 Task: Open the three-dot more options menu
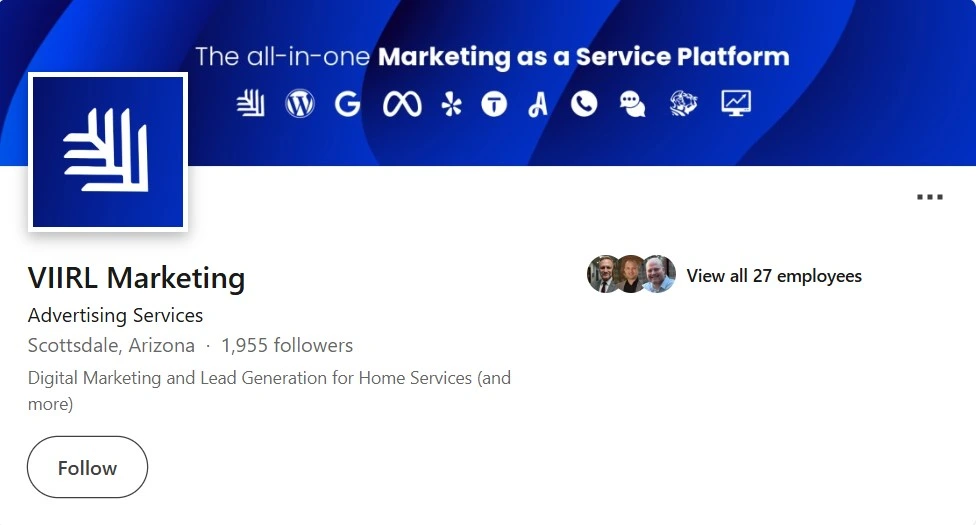click(929, 197)
